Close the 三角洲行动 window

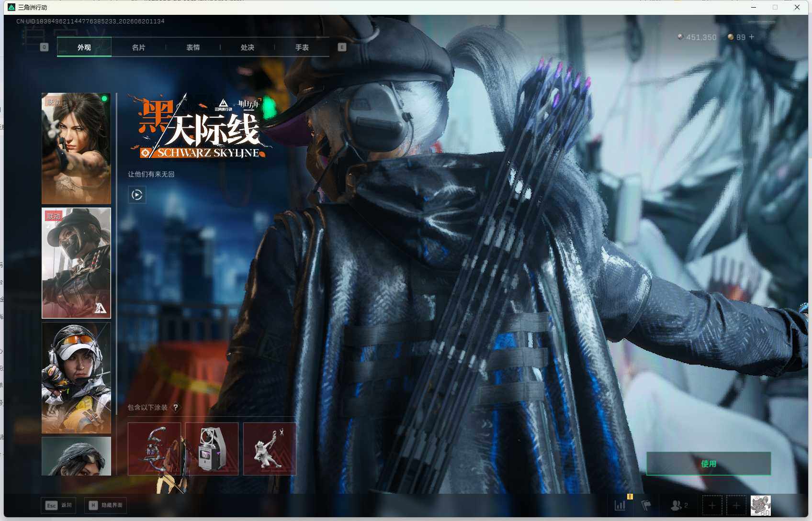[797, 7]
